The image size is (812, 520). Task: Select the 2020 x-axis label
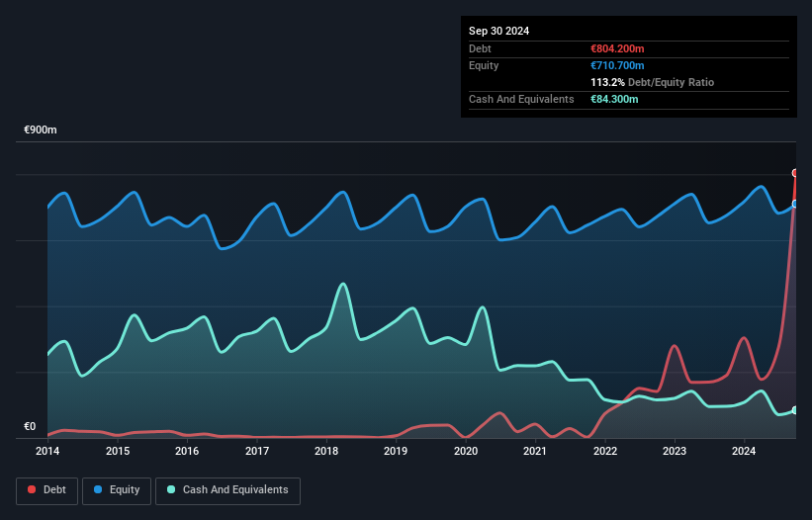(466, 451)
